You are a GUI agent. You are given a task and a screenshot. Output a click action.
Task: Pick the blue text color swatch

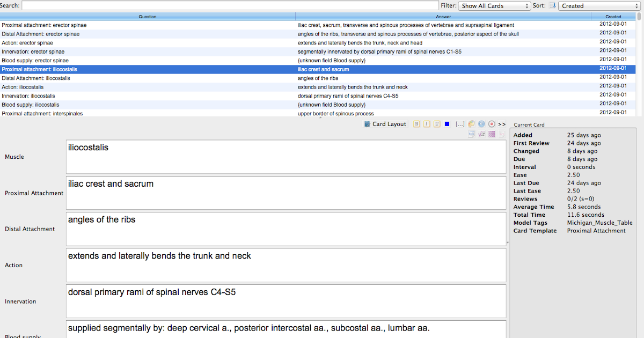[447, 124]
